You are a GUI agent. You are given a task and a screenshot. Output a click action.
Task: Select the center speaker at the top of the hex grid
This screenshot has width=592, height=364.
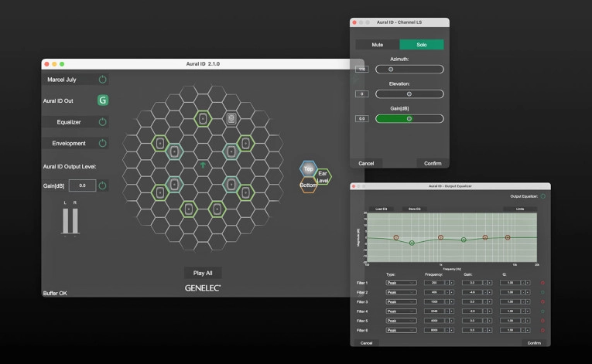pos(203,119)
